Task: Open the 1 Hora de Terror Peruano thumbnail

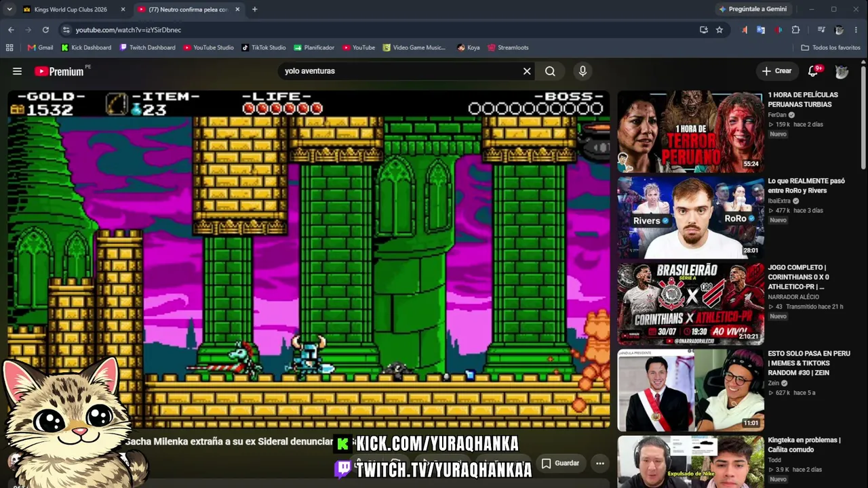Action: coord(690,131)
